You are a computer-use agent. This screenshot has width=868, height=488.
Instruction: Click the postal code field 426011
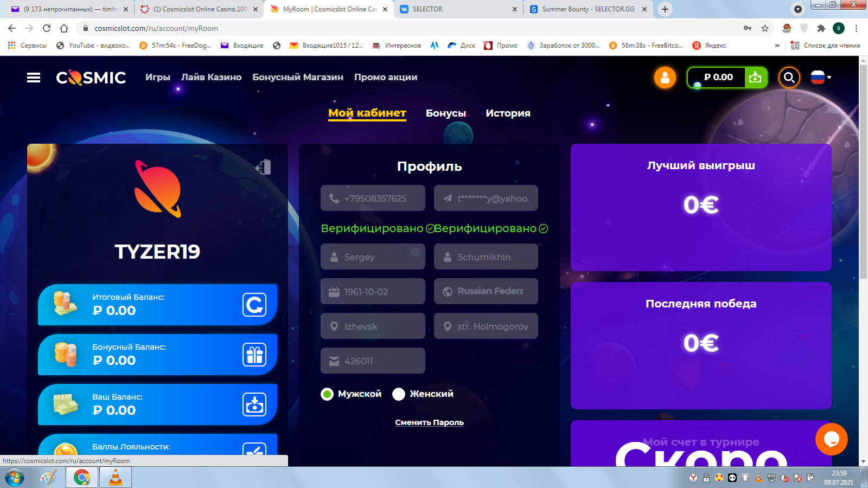pyautogui.click(x=373, y=361)
